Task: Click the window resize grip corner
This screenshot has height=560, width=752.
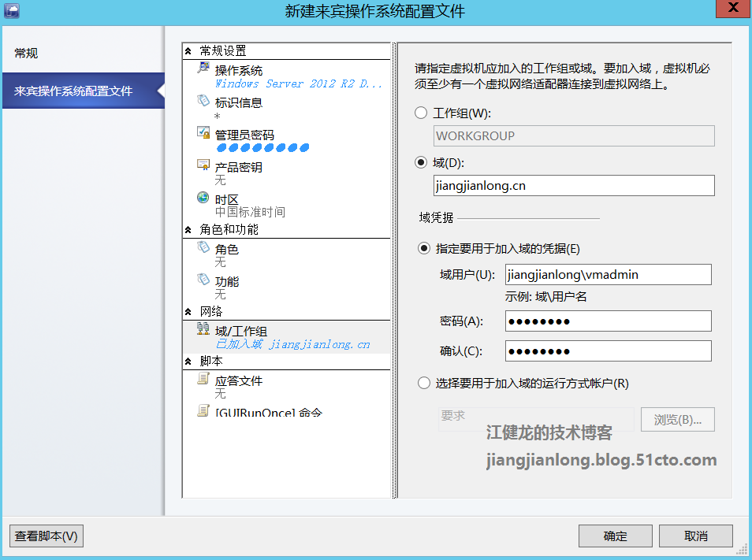Action: [x=743, y=551]
